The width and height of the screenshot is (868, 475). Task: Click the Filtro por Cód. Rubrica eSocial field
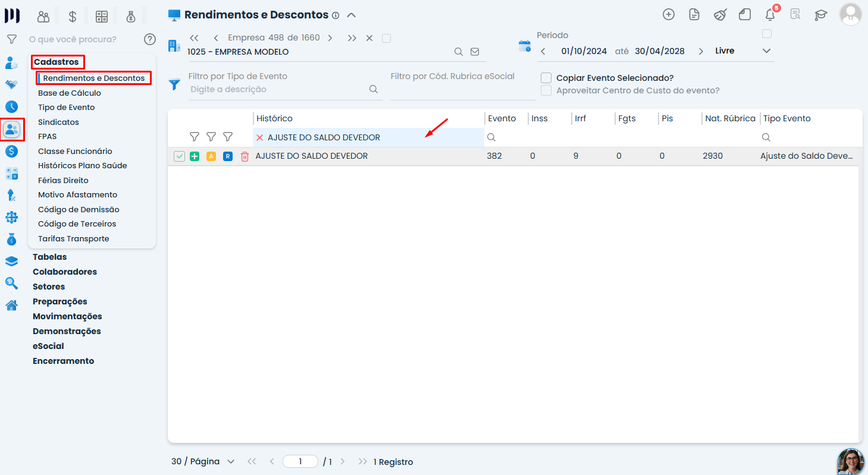tap(462, 91)
